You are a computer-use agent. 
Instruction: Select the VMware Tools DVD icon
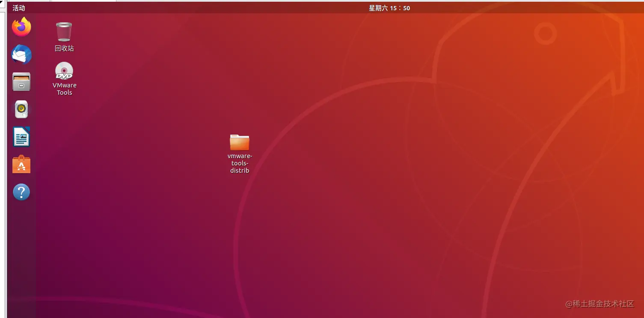click(x=64, y=71)
